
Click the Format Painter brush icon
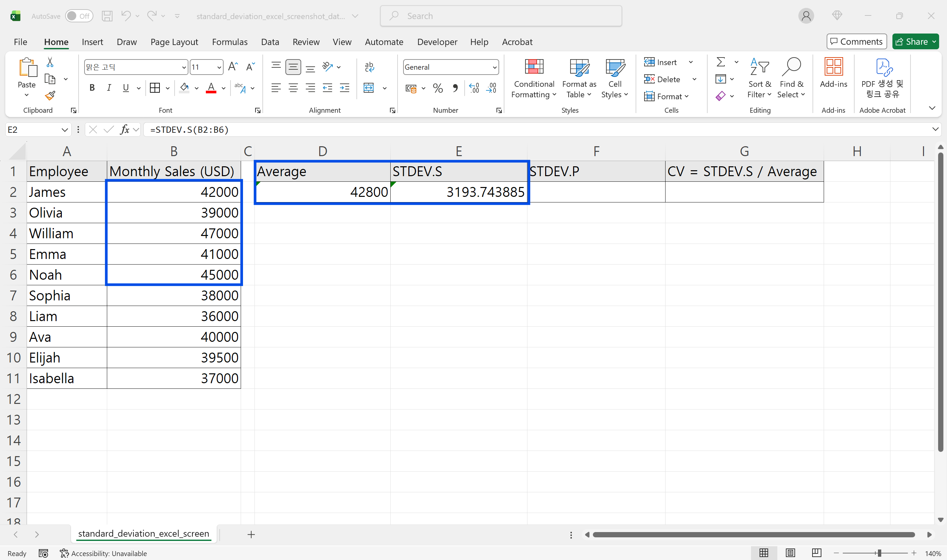50,96
